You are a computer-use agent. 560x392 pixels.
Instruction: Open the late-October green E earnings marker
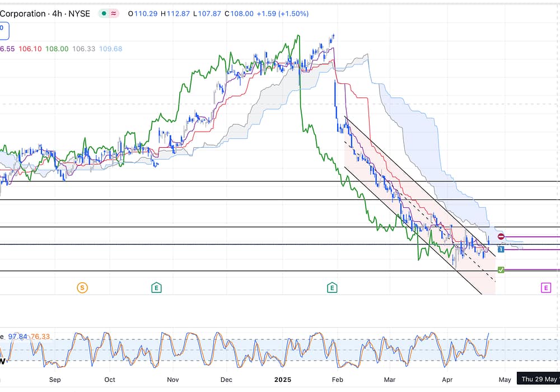tap(156, 288)
